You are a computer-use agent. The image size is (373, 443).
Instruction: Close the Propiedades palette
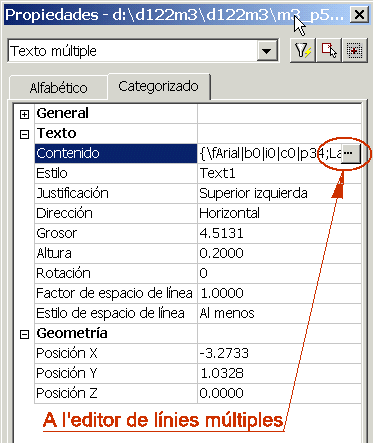click(x=359, y=15)
